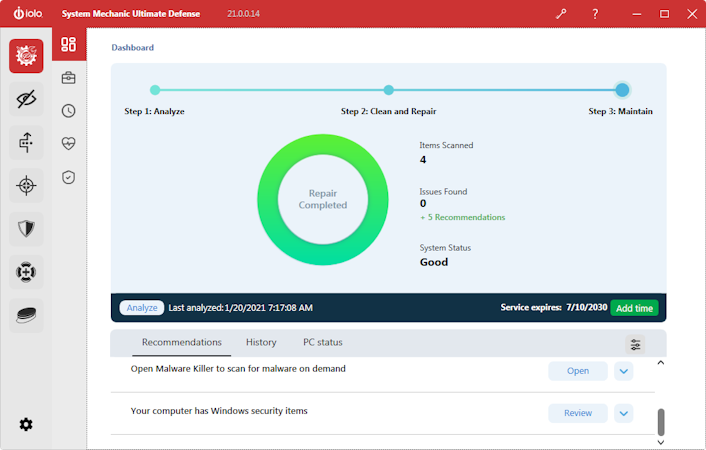Switch to PC status tab
This screenshot has width=706, height=450.
323,342
